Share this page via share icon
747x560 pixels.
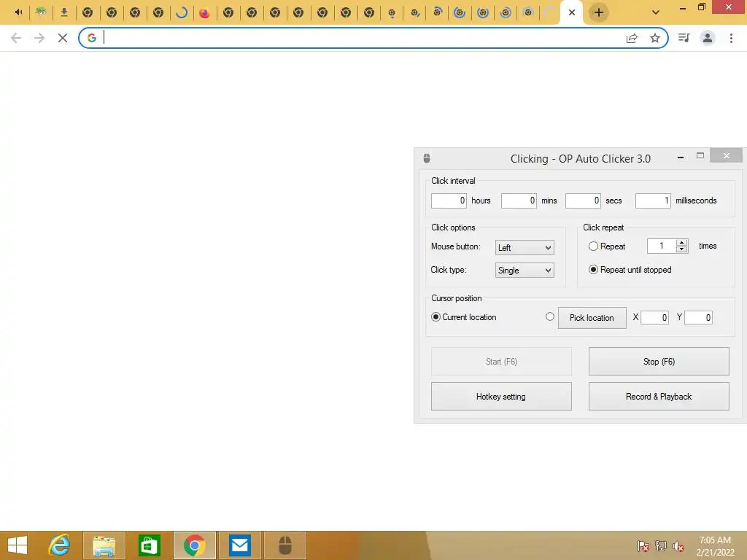click(x=632, y=38)
